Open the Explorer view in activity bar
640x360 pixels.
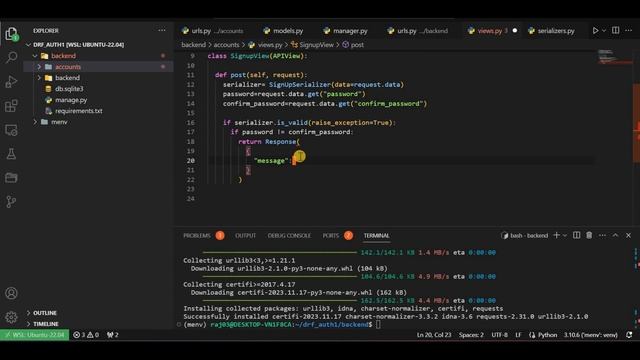pos(11,34)
